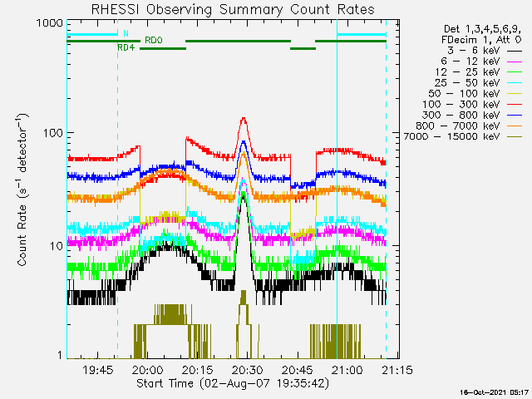Click the red 100-300 keV legend line swatch
The width and height of the screenshot is (532, 399).
[x=515, y=105]
